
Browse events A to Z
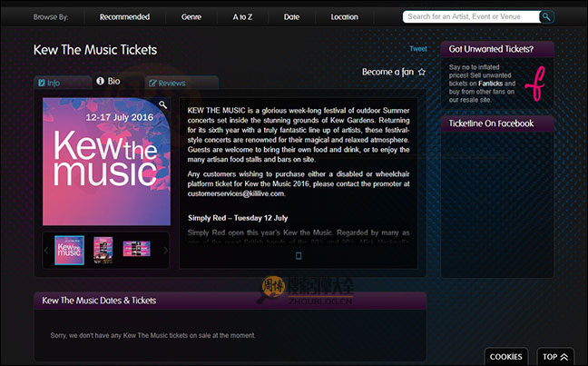pyautogui.click(x=243, y=16)
